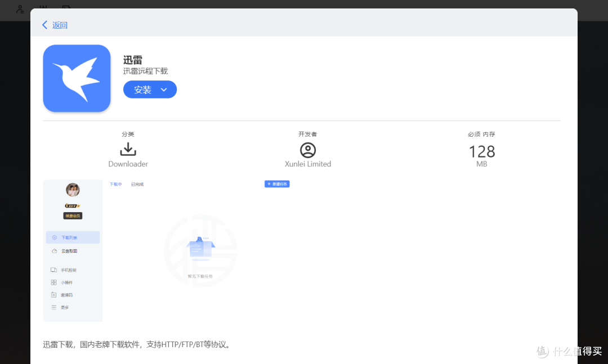Click the 迅雷 hummingbird app icon

click(x=77, y=78)
